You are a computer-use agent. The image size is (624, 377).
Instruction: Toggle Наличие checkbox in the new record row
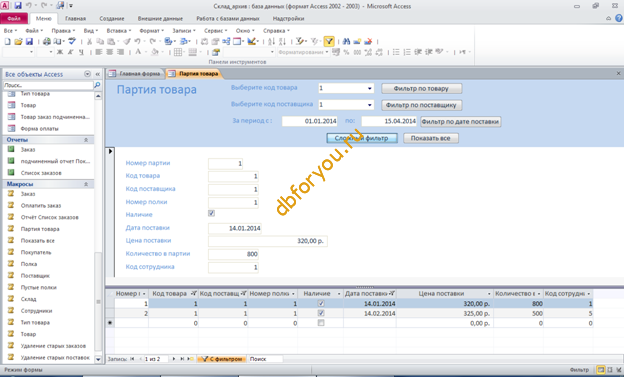pyautogui.click(x=321, y=323)
